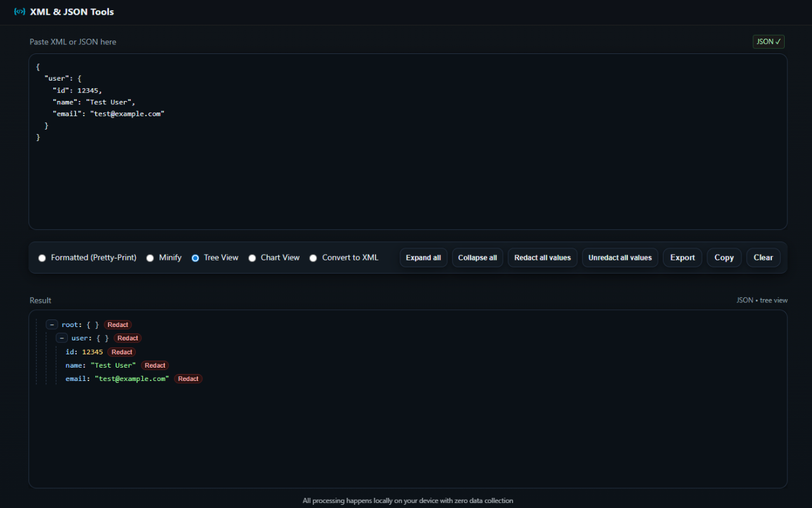Redact the email value test@example.com
Image resolution: width=812 pixels, height=508 pixels.
(188, 378)
